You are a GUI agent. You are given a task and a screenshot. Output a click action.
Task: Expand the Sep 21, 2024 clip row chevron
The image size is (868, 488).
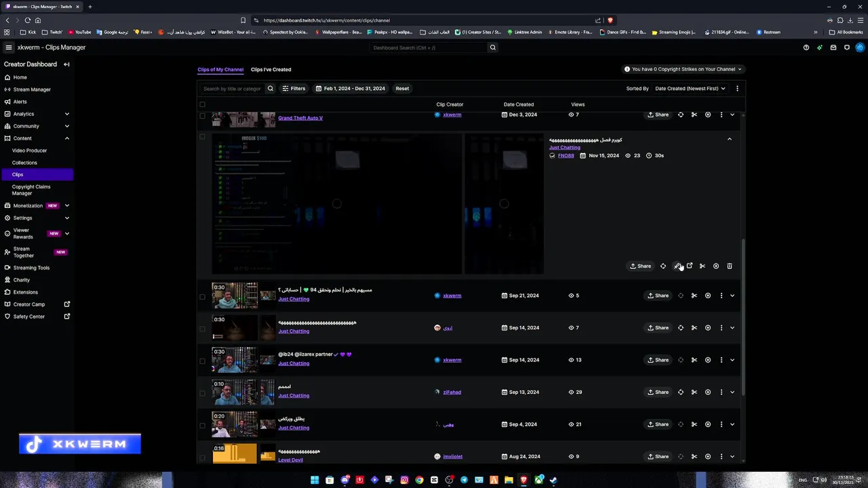click(732, 296)
